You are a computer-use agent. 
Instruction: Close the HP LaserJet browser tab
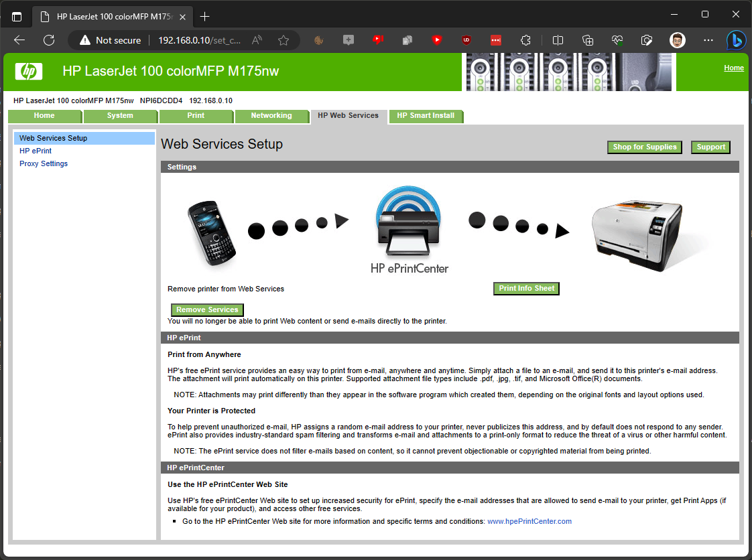[x=183, y=17]
